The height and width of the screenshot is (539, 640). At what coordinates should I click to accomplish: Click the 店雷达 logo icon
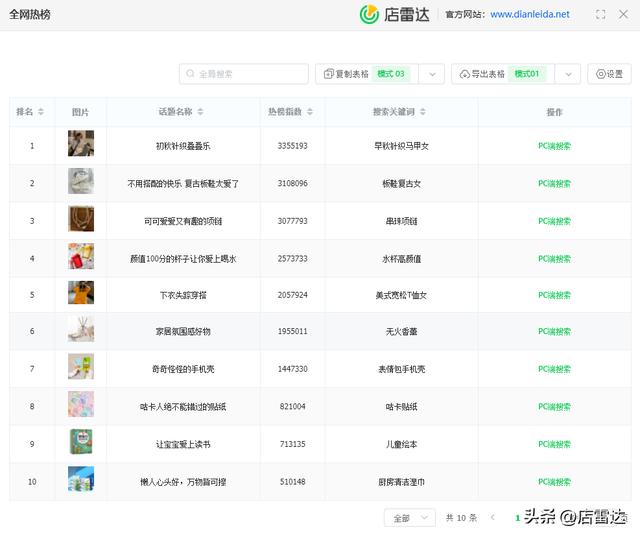(370, 14)
